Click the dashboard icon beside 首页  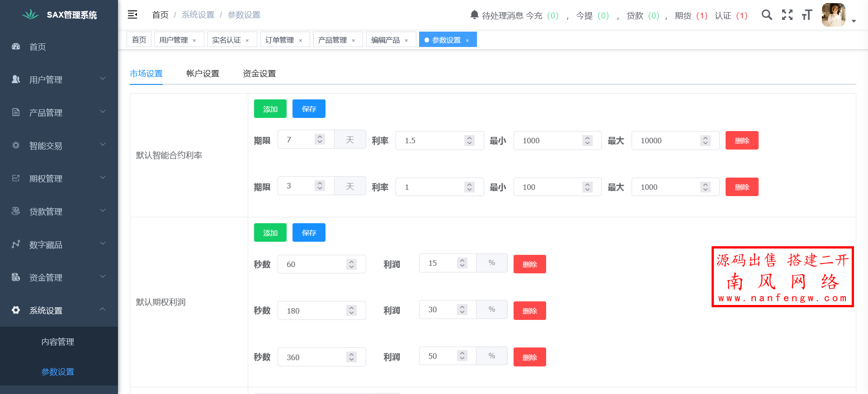16,47
